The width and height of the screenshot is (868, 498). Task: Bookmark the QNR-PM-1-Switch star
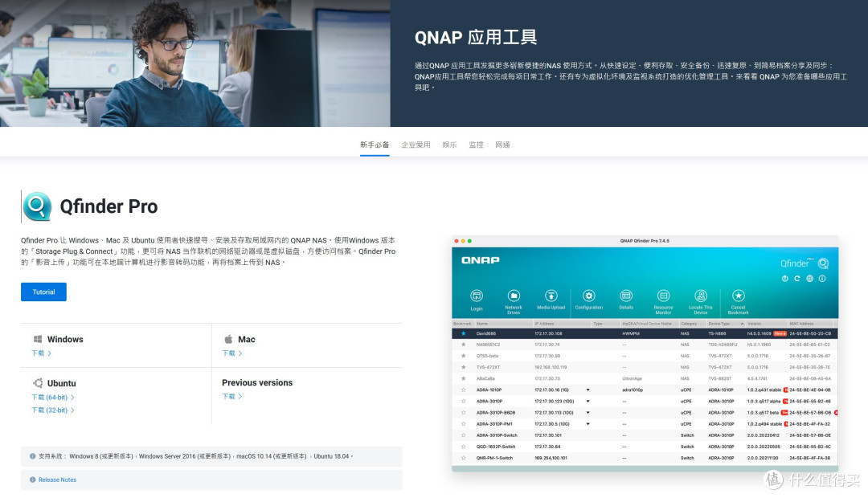[464, 458]
